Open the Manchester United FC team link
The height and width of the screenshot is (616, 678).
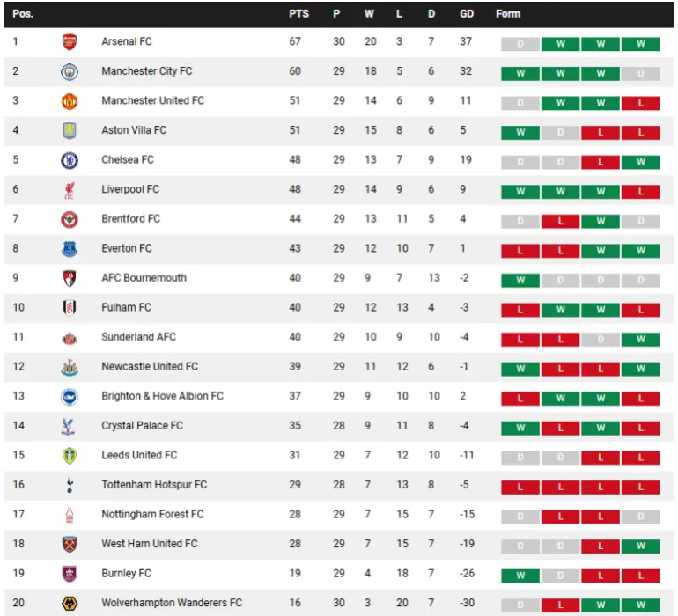click(x=152, y=101)
